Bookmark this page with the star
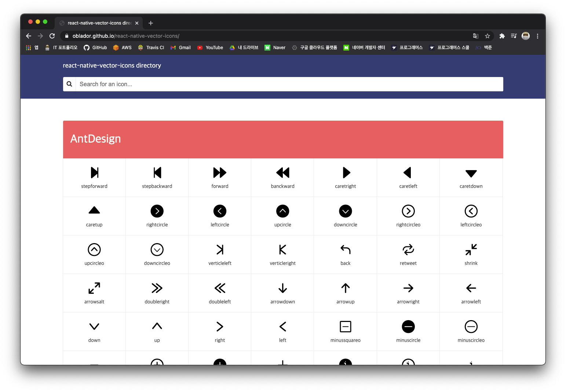Viewport: 566px width, 392px height. [488, 36]
